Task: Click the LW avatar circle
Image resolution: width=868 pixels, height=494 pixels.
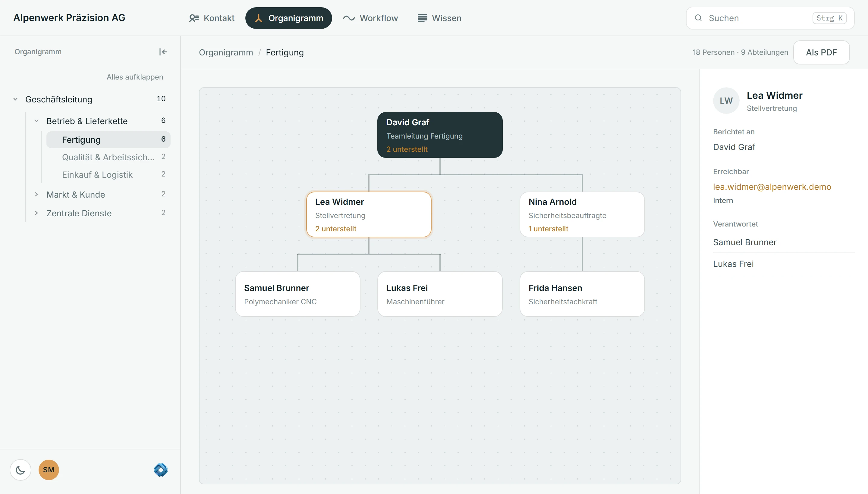Action: (x=726, y=101)
